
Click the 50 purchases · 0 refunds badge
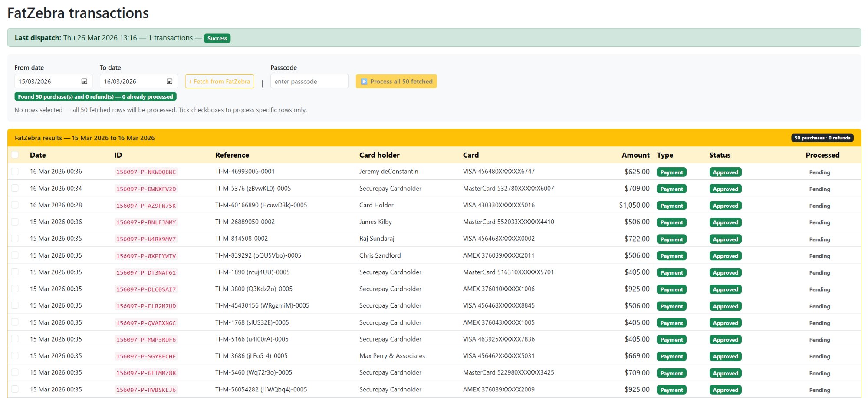[822, 138]
